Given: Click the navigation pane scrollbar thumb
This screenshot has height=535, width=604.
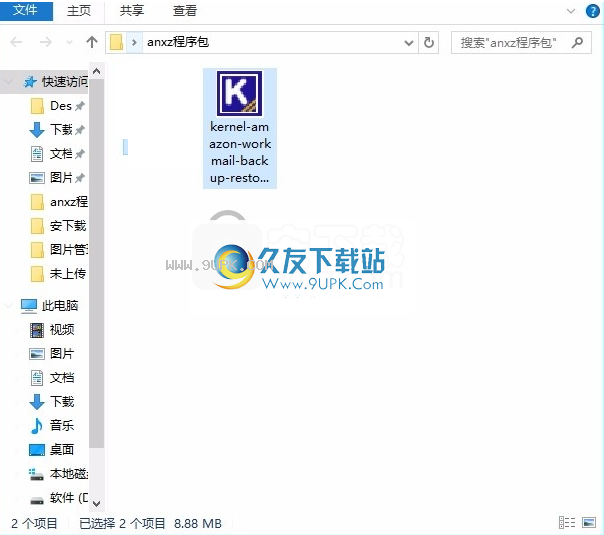Looking at the screenshot, I should tap(97, 263).
